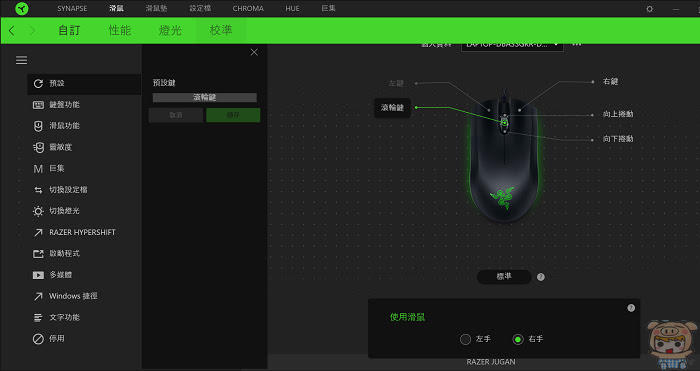Screen dimensions: 700x371
Task: Click the 標準 standard mode button
Action: point(504,277)
